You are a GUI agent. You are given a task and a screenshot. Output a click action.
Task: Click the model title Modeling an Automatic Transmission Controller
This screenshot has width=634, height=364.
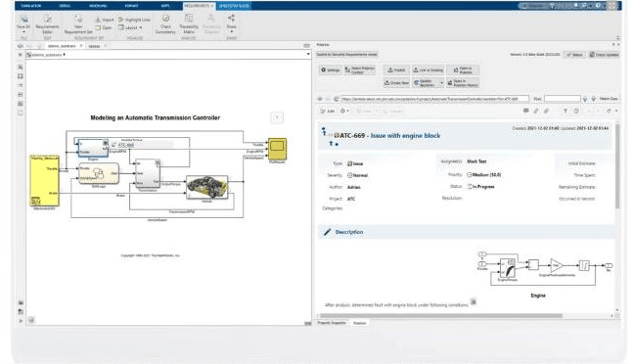(156, 117)
